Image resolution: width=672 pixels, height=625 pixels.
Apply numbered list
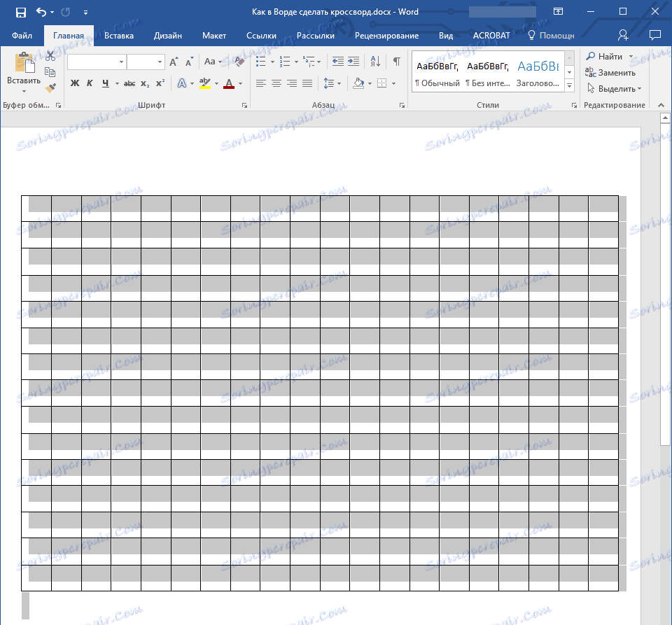[x=285, y=62]
